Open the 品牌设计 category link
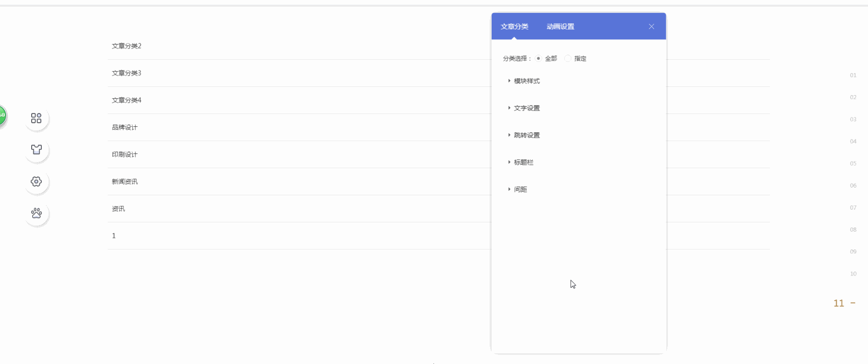Viewport: 868px width, 364px height. point(125,127)
